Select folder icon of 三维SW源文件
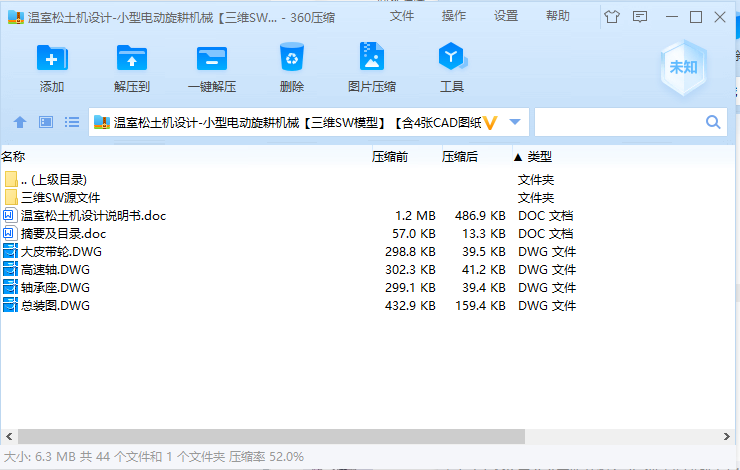740x470 pixels. click(x=11, y=197)
